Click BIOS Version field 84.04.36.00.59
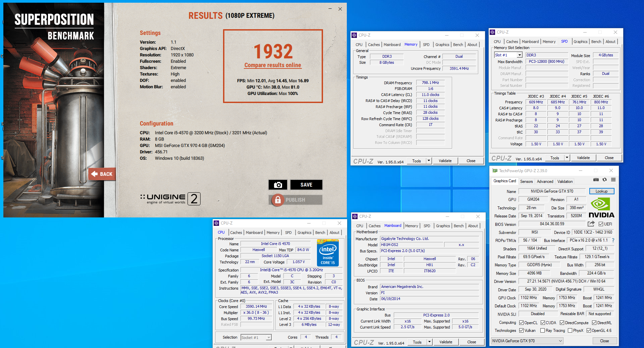Screen dimensions: 644x348 coord(552,224)
